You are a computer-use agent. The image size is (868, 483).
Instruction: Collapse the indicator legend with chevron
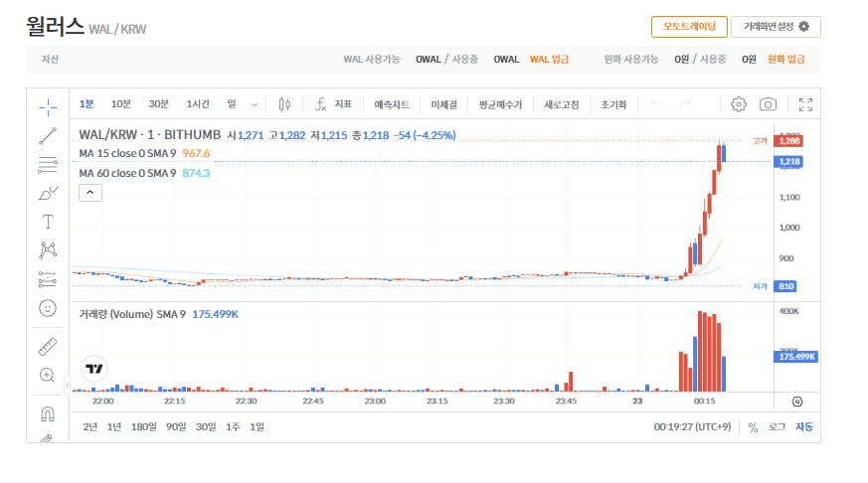[90, 193]
